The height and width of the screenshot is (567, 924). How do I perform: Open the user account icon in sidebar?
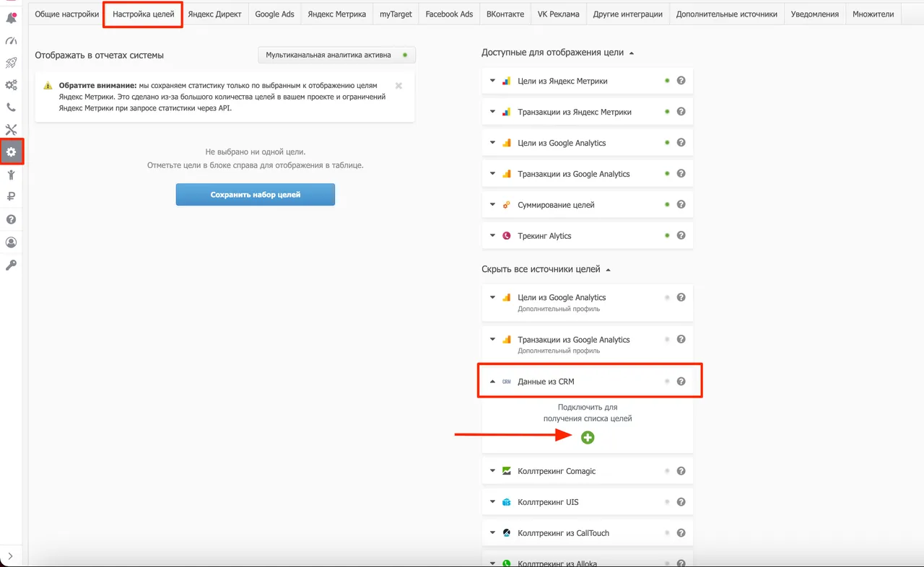click(x=11, y=242)
